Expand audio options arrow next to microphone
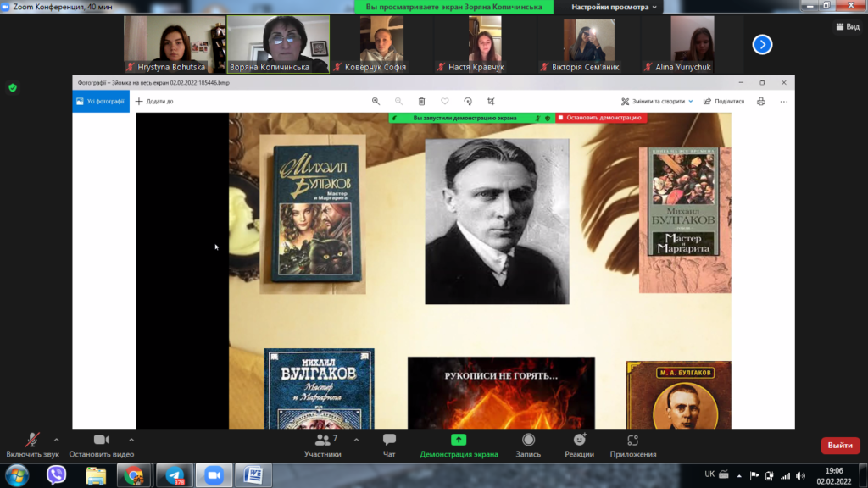 [x=57, y=441]
